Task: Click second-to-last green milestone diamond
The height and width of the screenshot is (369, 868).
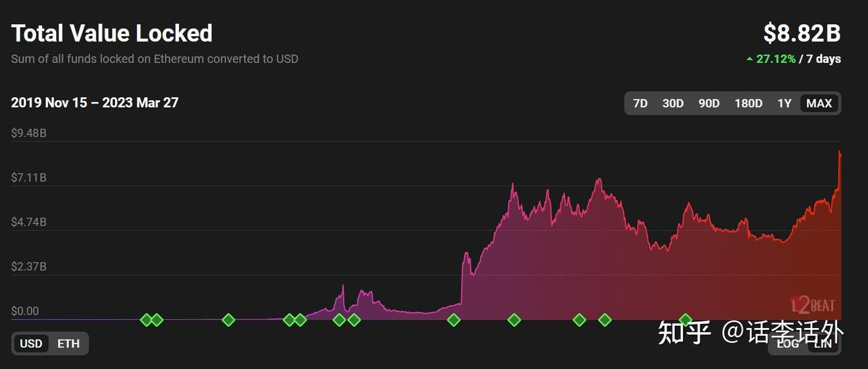Action: [605, 320]
